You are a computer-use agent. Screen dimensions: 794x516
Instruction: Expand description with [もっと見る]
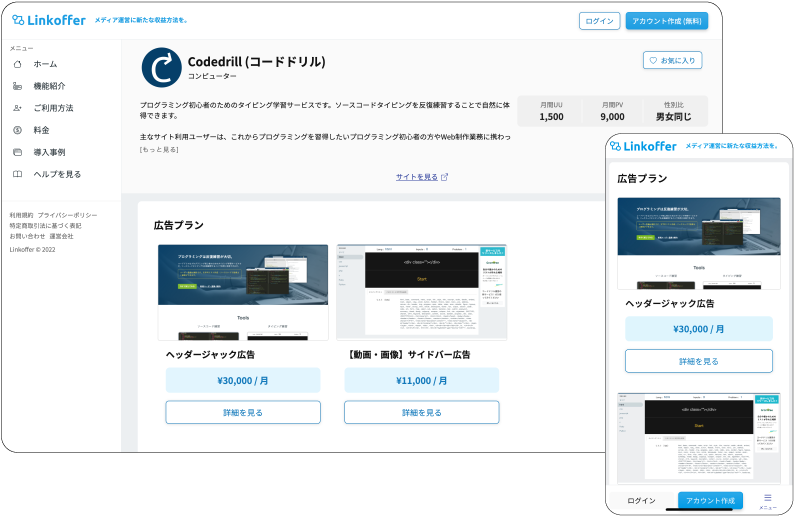[x=159, y=150]
